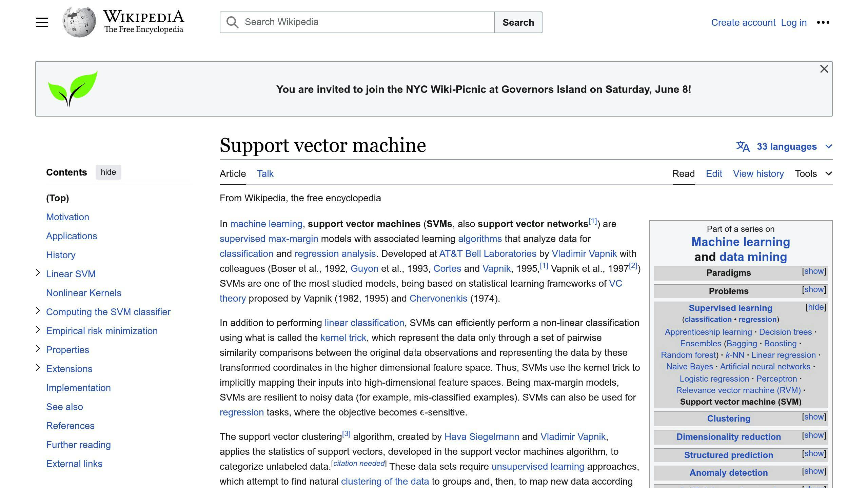Screen dimensions: 868x488
Task: Jump to References in Contents
Action: coord(70,426)
